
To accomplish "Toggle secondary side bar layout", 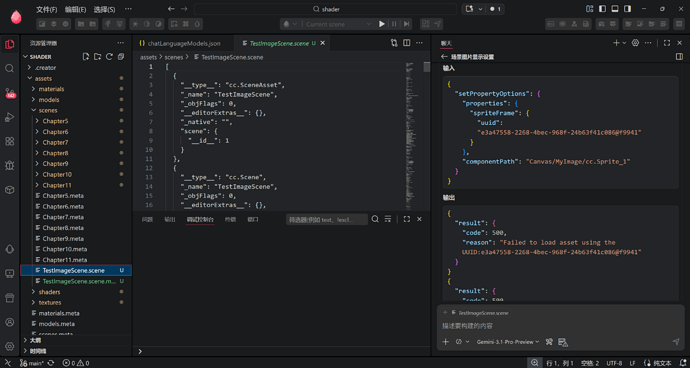I will click(x=628, y=9).
